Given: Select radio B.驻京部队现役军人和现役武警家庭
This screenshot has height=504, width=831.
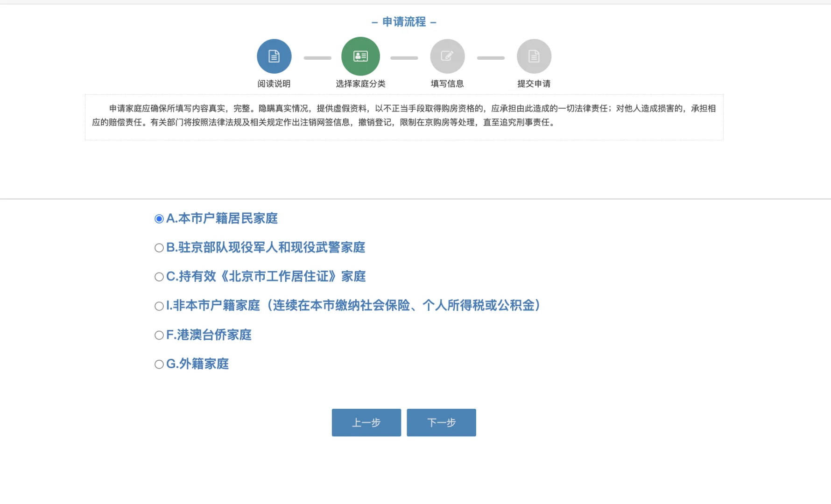Looking at the screenshot, I should (x=159, y=248).
